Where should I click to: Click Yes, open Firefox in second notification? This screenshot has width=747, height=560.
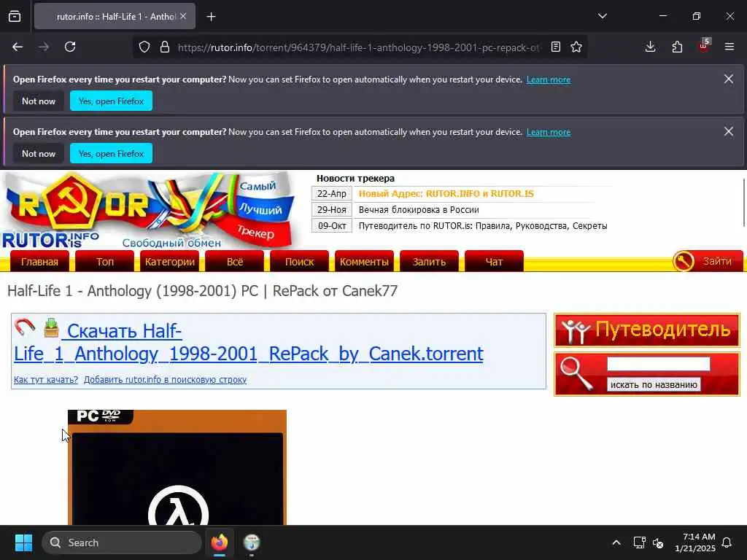click(111, 153)
